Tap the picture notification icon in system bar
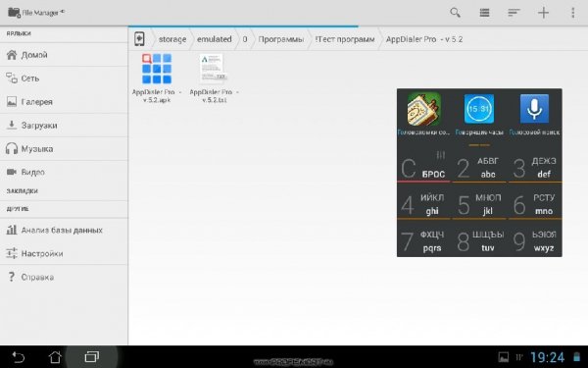This screenshot has height=368, width=588. pyautogui.click(x=504, y=357)
